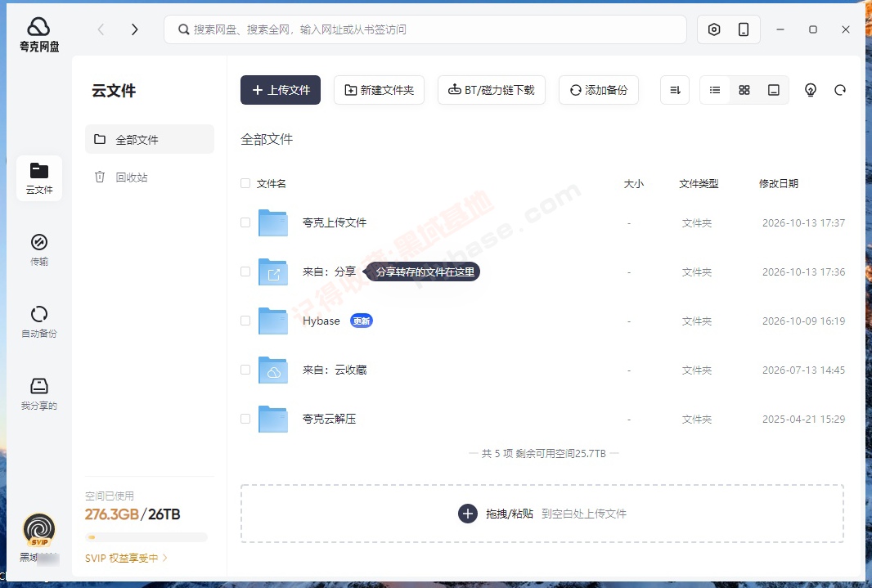Sort by 大小 column header
Viewport: 872px width, 588px height.
633,184
